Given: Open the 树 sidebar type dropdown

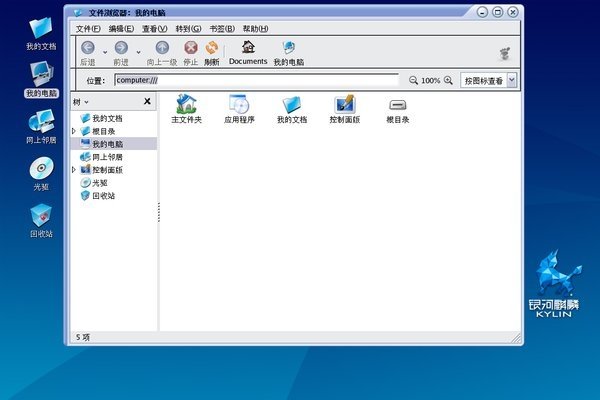Looking at the screenshot, I should (81, 102).
